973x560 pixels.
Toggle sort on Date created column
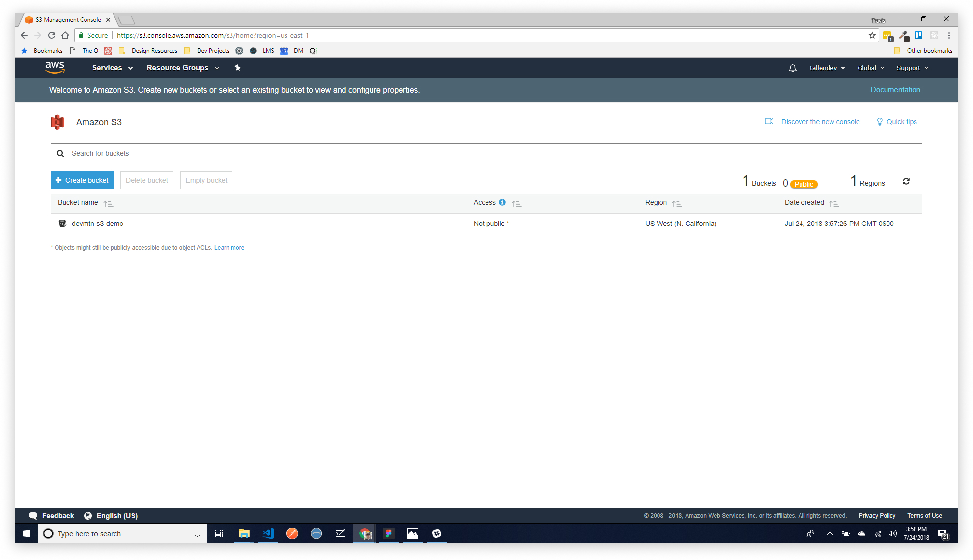[x=834, y=203]
